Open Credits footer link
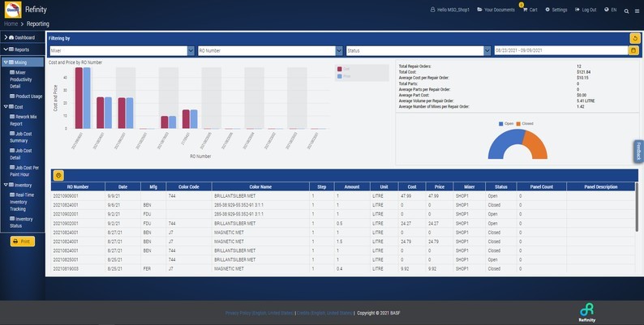This screenshot has height=325, width=644. click(324, 313)
